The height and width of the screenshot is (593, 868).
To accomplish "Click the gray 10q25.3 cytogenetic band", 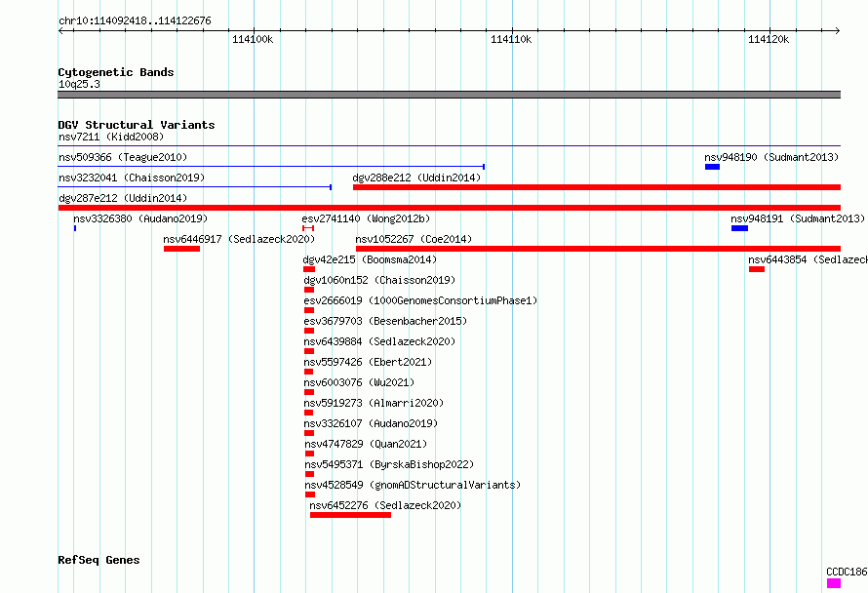I will (449, 95).
